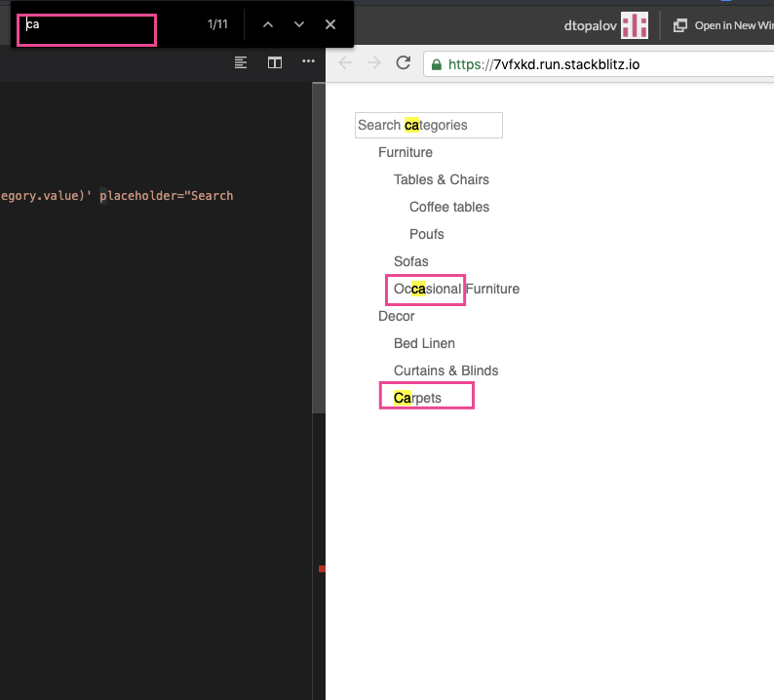Select the Tables & Chairs node

click(442, 179)
